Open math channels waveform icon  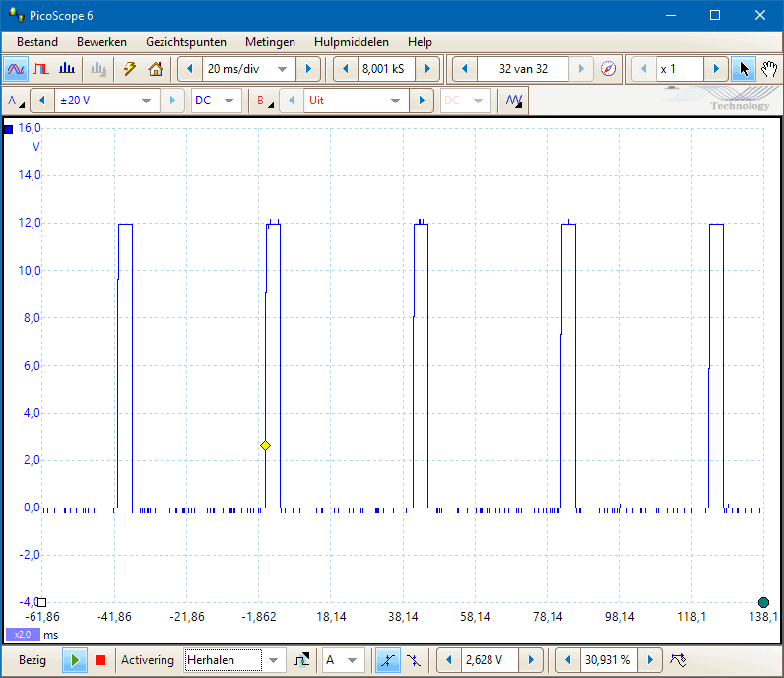(x=513, y=101)
